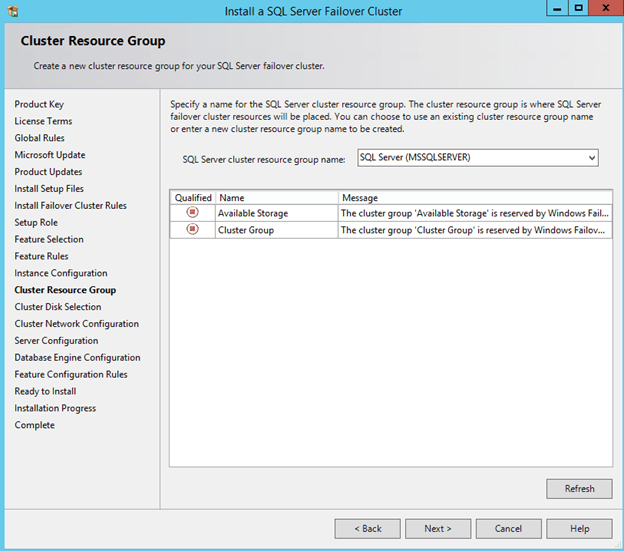The image size is (624, 551).
Task: Go to Cluster Disk Selection step
Action: click(58, 307)
